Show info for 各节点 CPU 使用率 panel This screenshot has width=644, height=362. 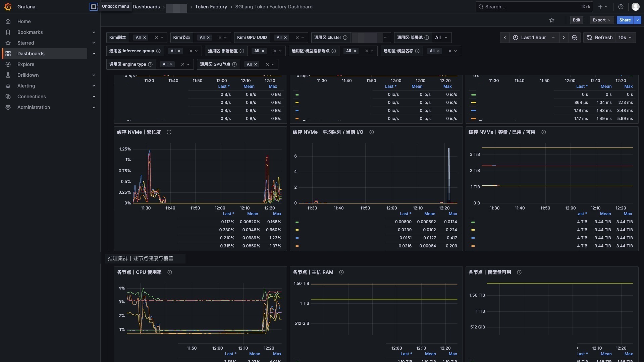[170, 272]
